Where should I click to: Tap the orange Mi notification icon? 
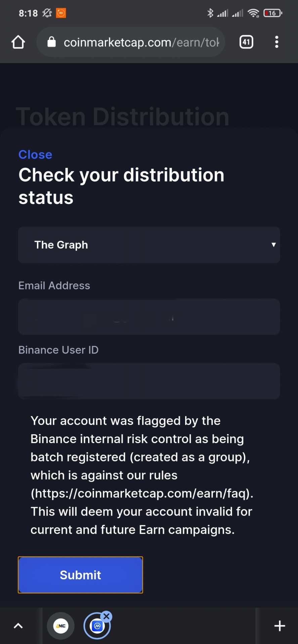(61, 13)
